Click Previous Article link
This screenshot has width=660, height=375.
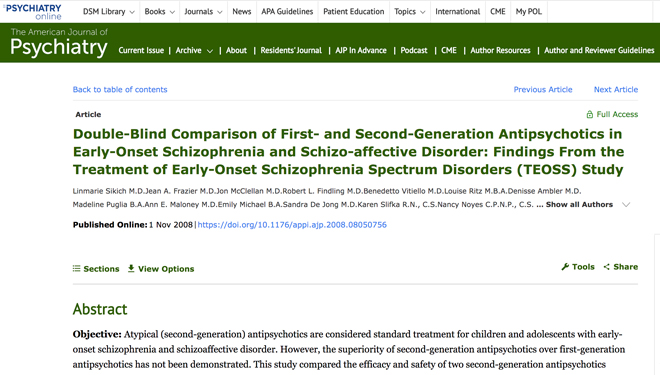543,90
